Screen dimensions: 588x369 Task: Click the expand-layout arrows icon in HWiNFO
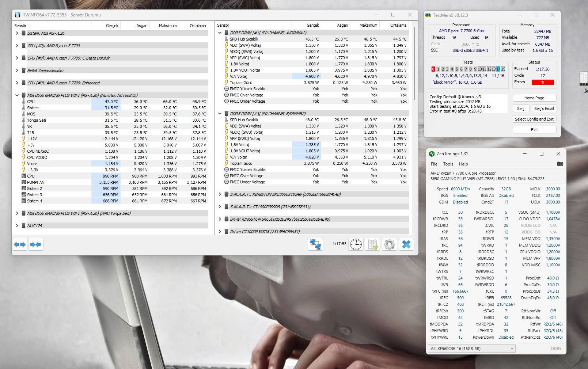tap(20, 244)
